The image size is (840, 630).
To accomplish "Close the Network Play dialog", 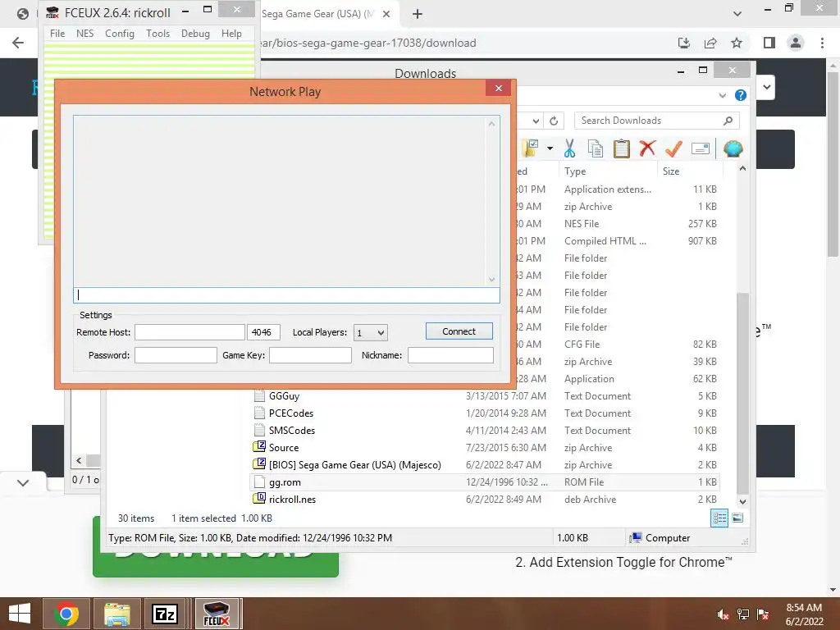I will 499,89.
